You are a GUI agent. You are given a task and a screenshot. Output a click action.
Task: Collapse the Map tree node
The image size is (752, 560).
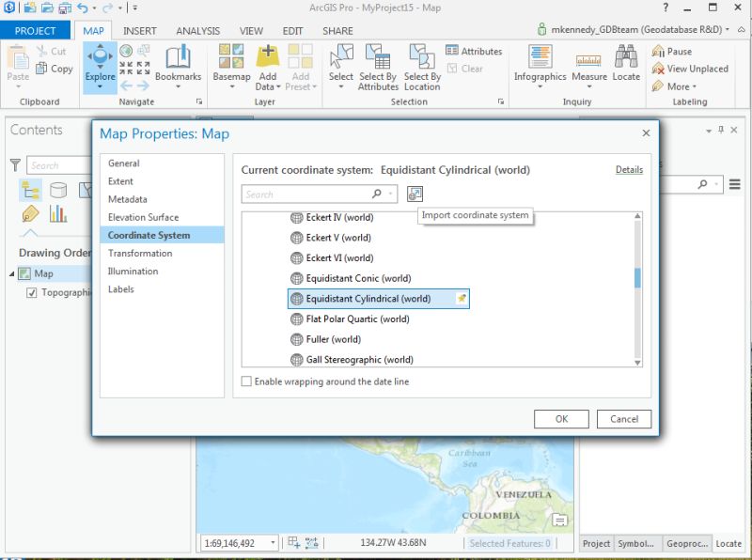[12, 273]
